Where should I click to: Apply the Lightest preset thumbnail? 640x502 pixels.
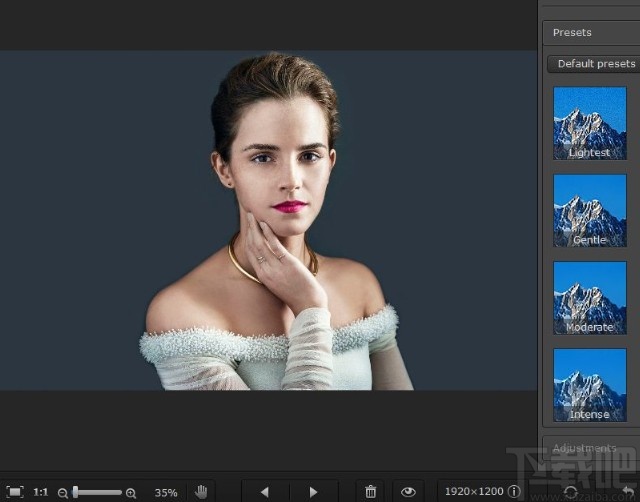pyautogui.click(x=590, y=123)
